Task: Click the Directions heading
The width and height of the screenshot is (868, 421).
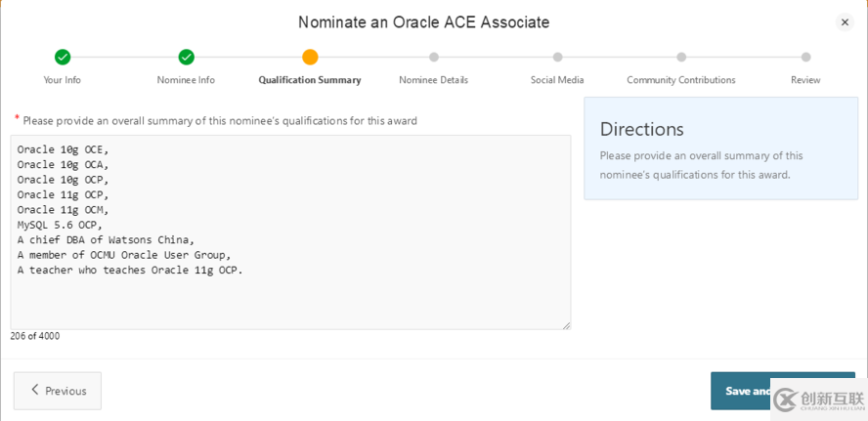Action: pos(642,129)
